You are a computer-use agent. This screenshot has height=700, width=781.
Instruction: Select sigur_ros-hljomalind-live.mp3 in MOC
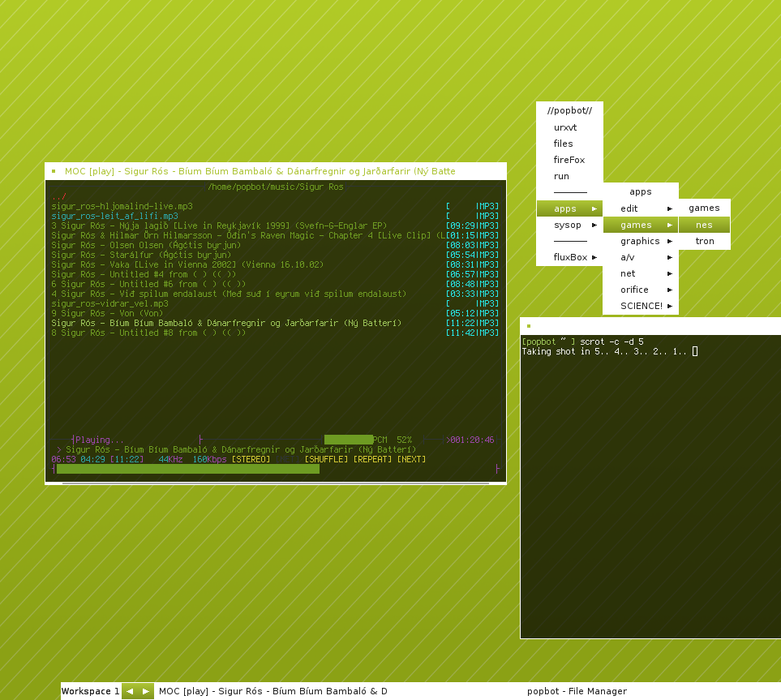275,206
